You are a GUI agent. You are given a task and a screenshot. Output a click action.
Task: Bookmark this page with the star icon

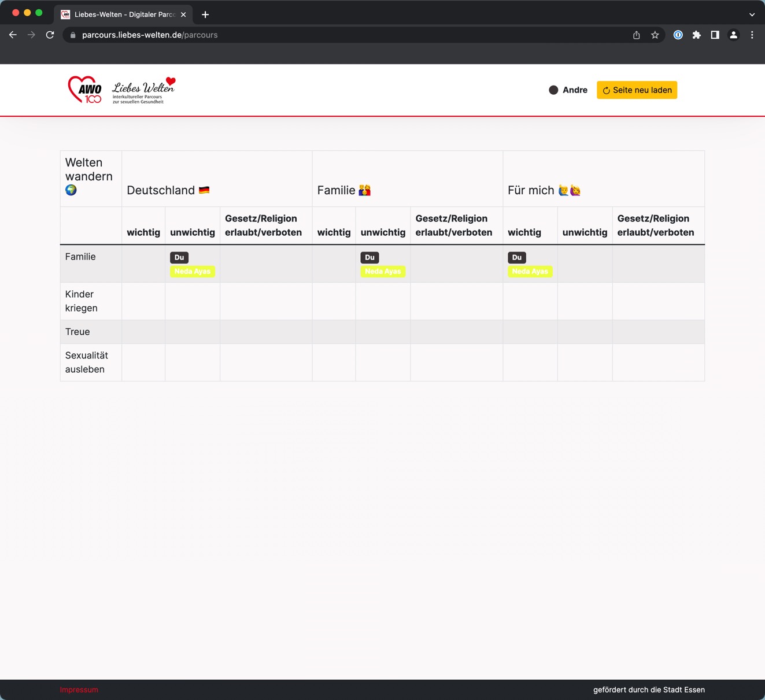(x=655, y=35)
